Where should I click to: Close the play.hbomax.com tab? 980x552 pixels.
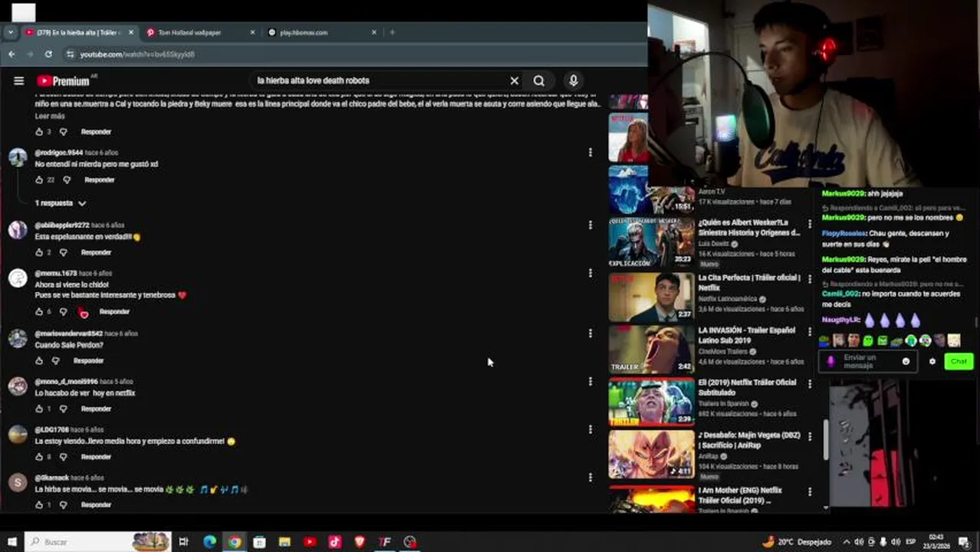click(x=374, y=32)
